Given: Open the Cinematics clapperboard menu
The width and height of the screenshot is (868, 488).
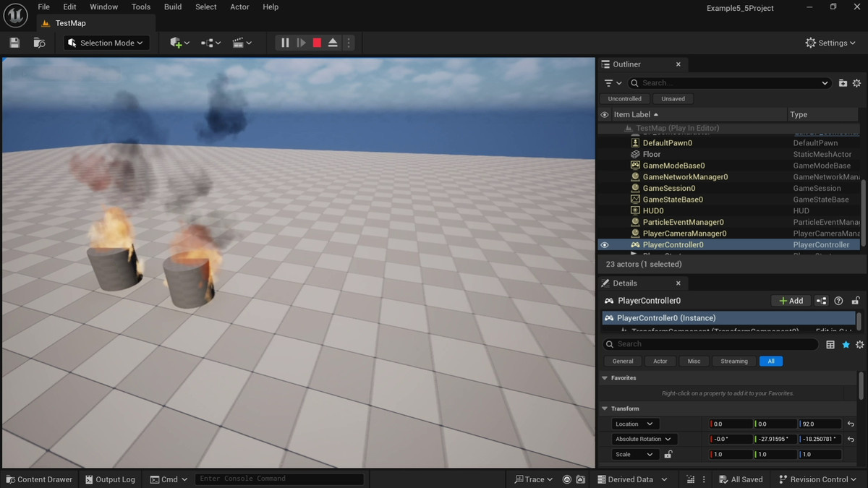Looking at the screenshot, I should click(242, 43).
